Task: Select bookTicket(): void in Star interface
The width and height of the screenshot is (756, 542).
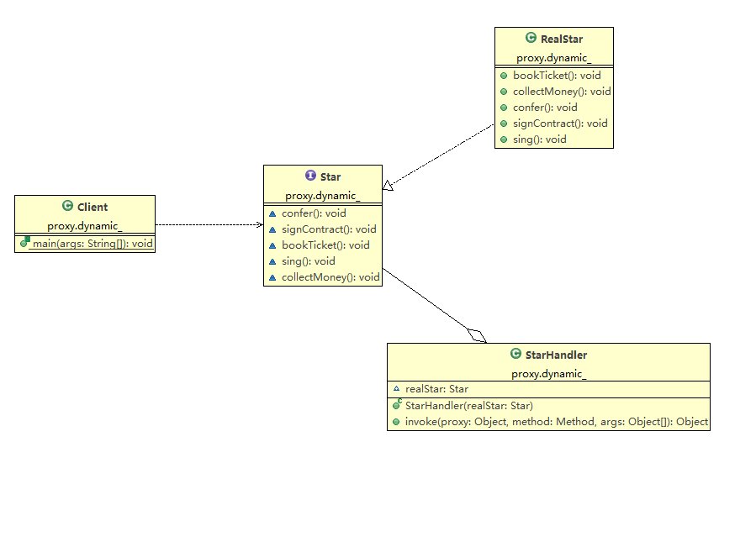Action: click(x=325, y=245)
